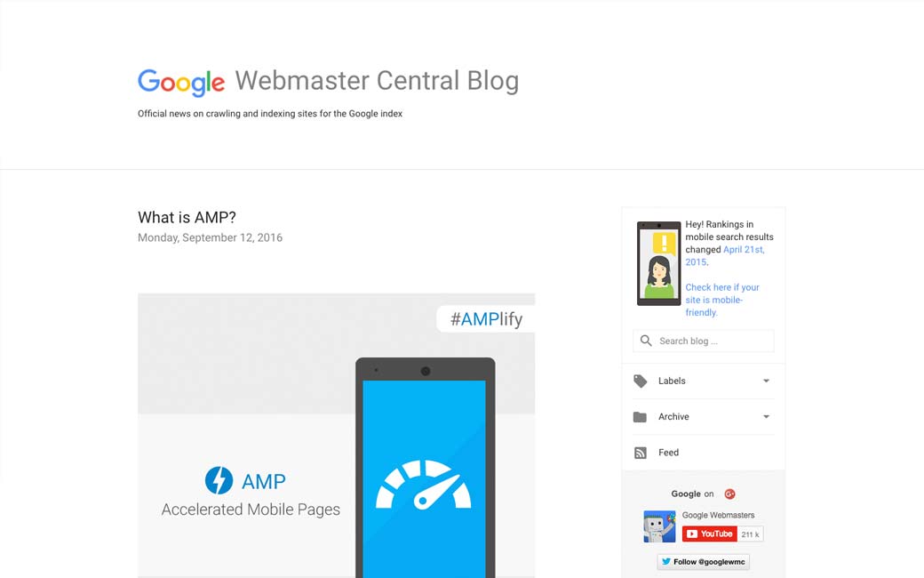Screen dimensions: 924x578
Task: Open the Google+ red circle icon
Action: pos(729,494)
